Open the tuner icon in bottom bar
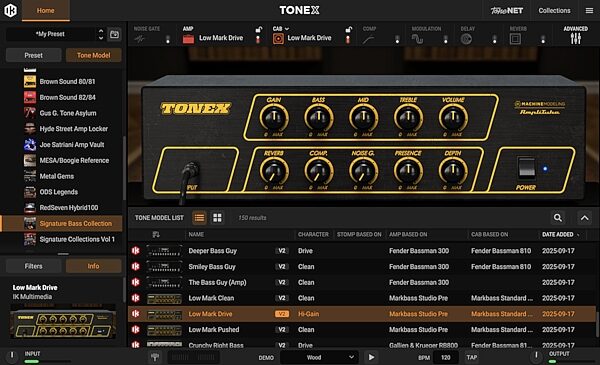The image size is (600, 365). coord(155,357)
